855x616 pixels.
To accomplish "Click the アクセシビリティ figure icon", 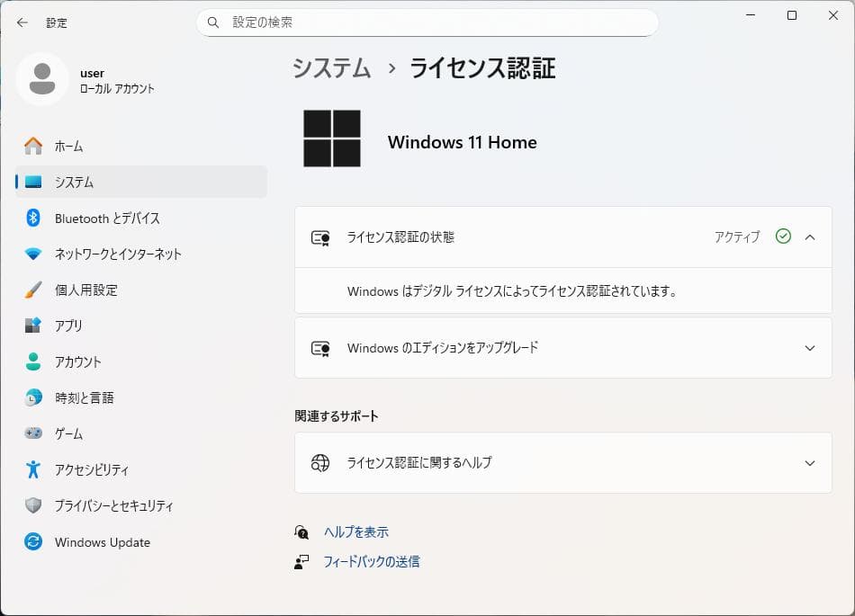I will 33,469.
